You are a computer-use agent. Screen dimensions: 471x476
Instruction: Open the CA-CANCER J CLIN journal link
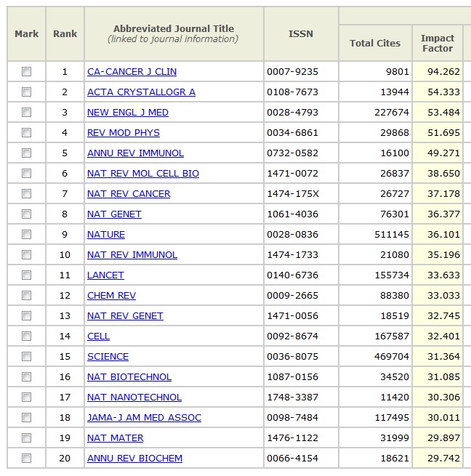coord(132,72)
